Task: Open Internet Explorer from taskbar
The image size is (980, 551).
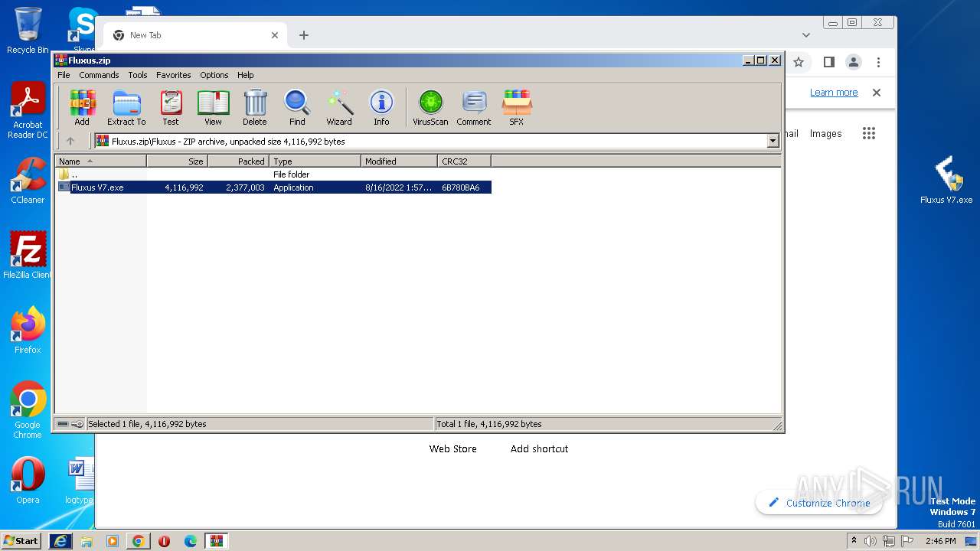Action: [60, 541]
